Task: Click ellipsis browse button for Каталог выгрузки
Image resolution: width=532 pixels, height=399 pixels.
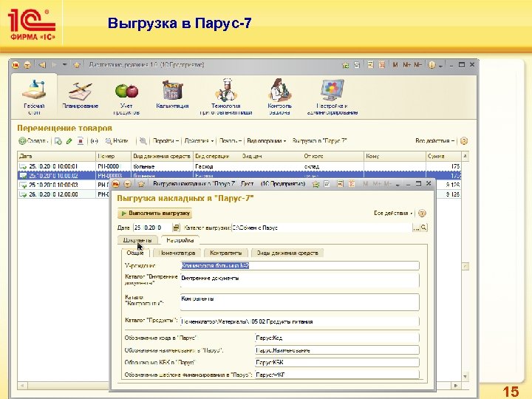Action: [416, 228]
